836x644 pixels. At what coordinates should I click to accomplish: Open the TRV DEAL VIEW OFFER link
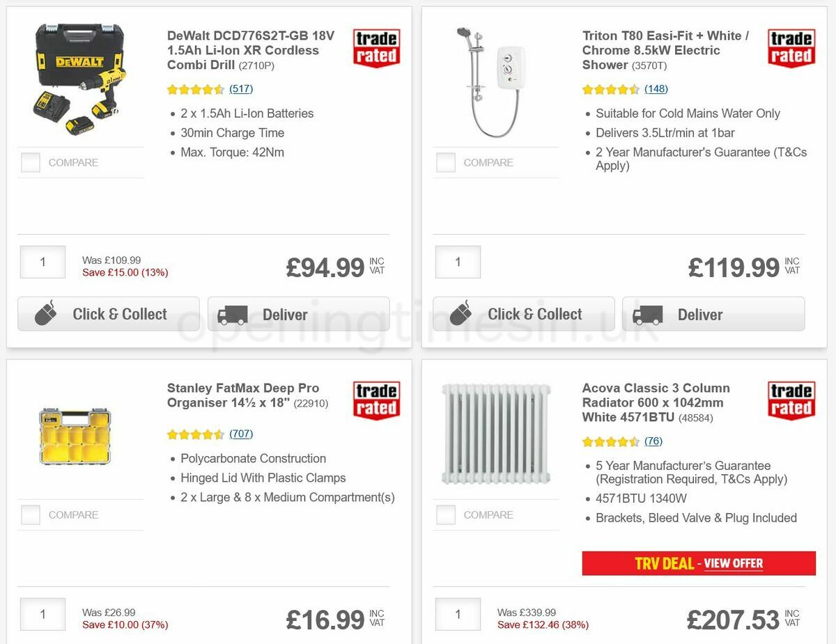(x=734, y=563)
